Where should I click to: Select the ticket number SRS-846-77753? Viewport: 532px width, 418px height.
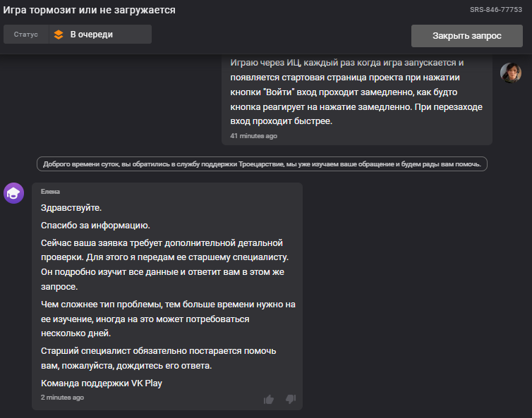coord(496,10)
